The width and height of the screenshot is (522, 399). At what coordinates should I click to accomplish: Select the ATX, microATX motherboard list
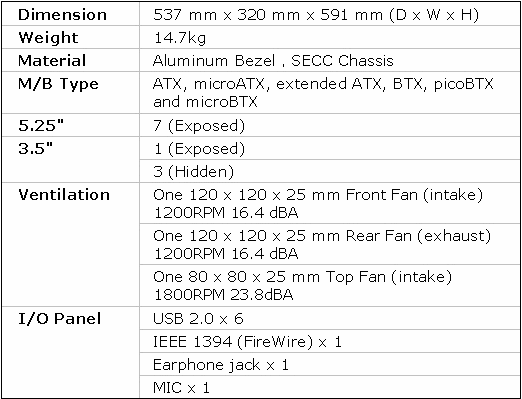pyautogui.click(x=323, y=93)
